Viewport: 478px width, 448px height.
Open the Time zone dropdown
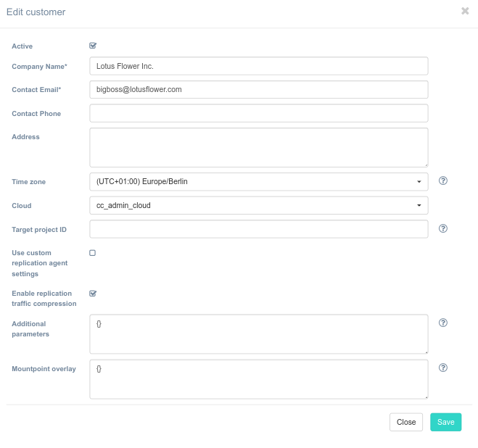click(258, 182)
